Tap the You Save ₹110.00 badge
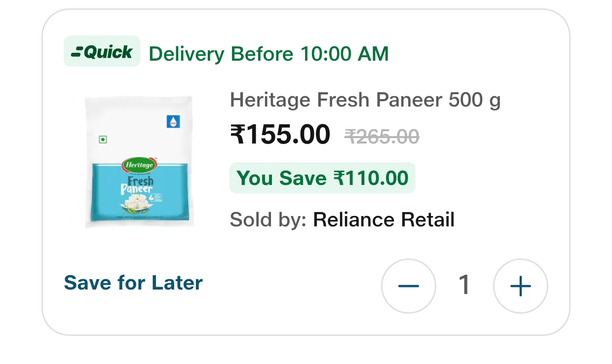 (x=322, y=178)
